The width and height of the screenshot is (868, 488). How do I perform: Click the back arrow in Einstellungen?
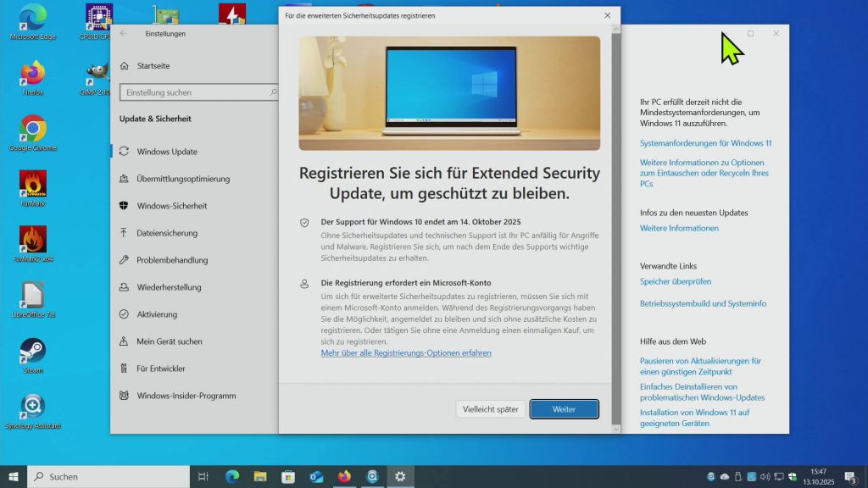(124, 34)
